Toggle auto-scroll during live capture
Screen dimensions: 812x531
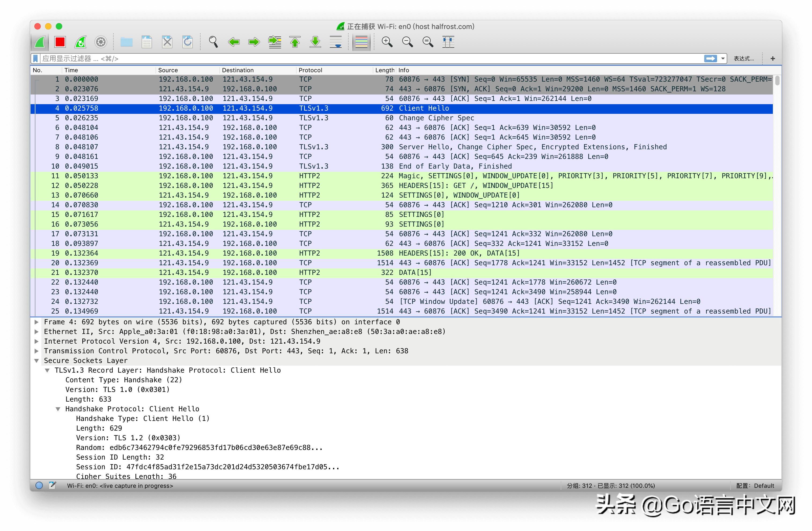tap(336, 42)
